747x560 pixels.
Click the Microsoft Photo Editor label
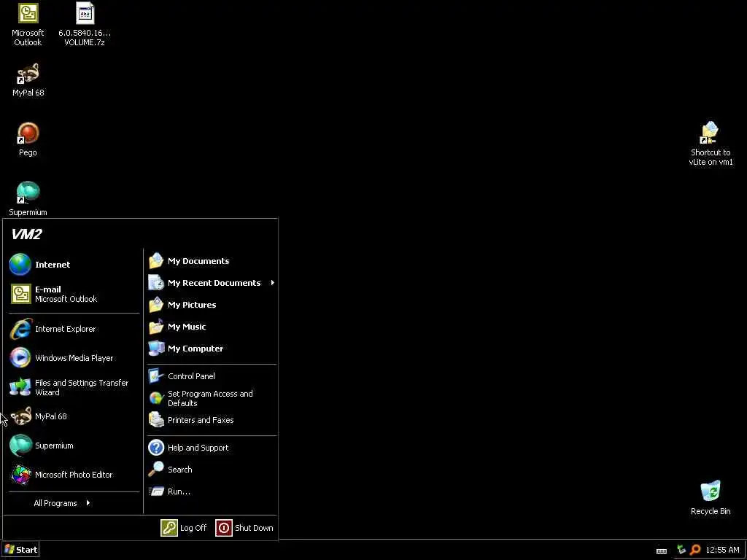(74, 475)
